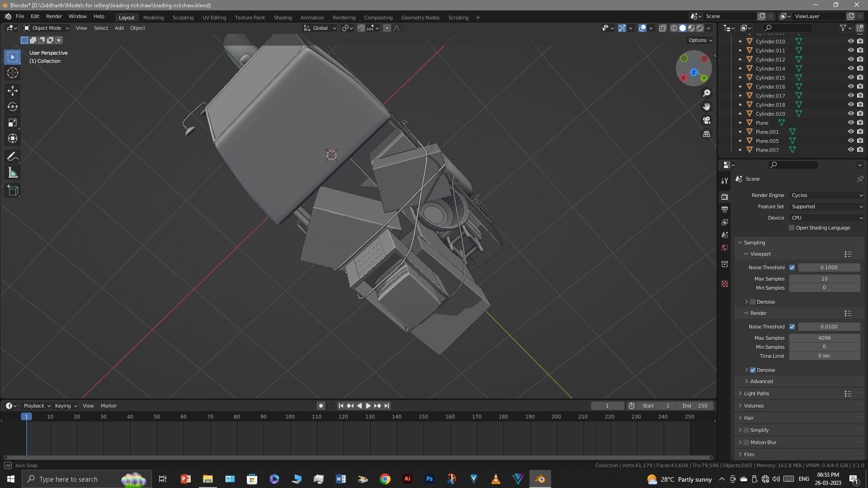Open Tool properties wrench icon
This screenshot has width=868, height=488.
(x=725, y=181)
